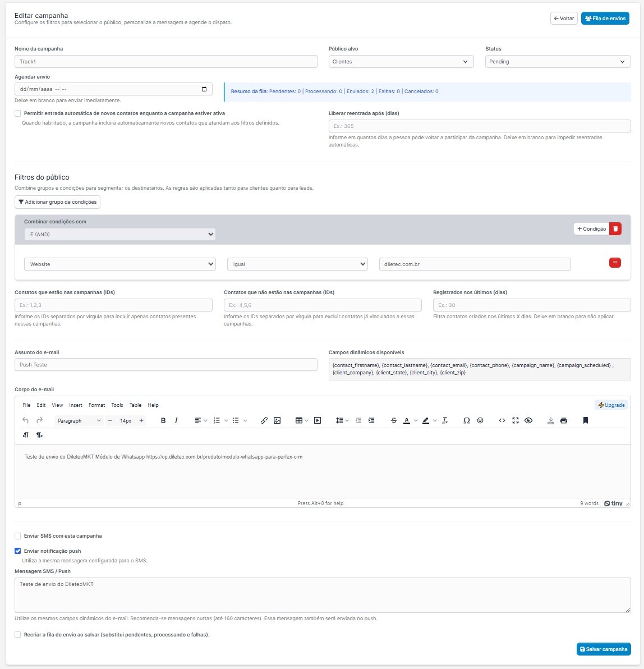The image size is (644, 669).
Task: Open the Table menu in the editor
Action: click(135, 405)
